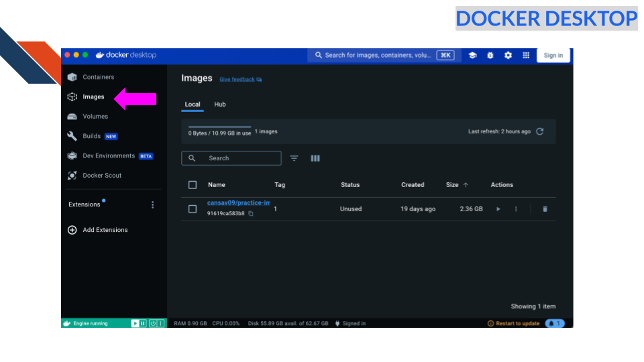644x362 pixels.
Task: Sort by Size column arrow
Action: [x=466, y=185]
